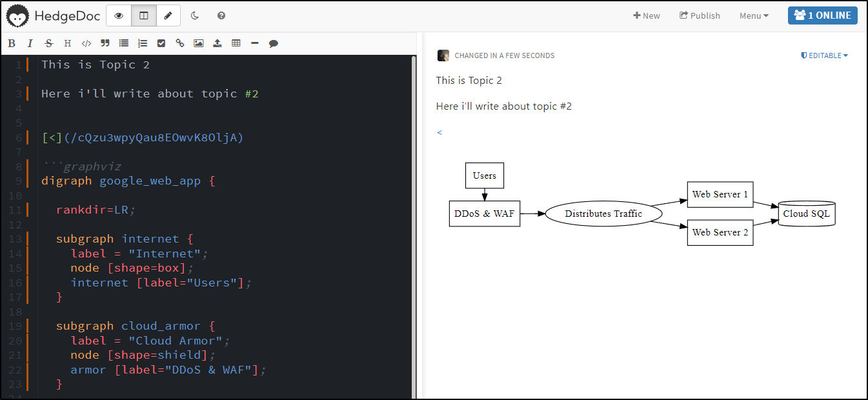Insert a hyperlink
The width and height of the screenshot is (868, 400).
tap(180, 43)
